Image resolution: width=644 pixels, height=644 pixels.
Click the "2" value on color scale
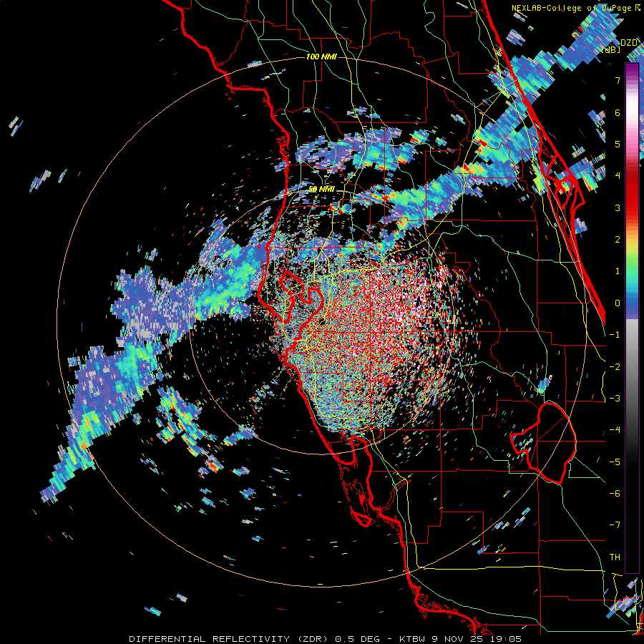click(617, 240)
